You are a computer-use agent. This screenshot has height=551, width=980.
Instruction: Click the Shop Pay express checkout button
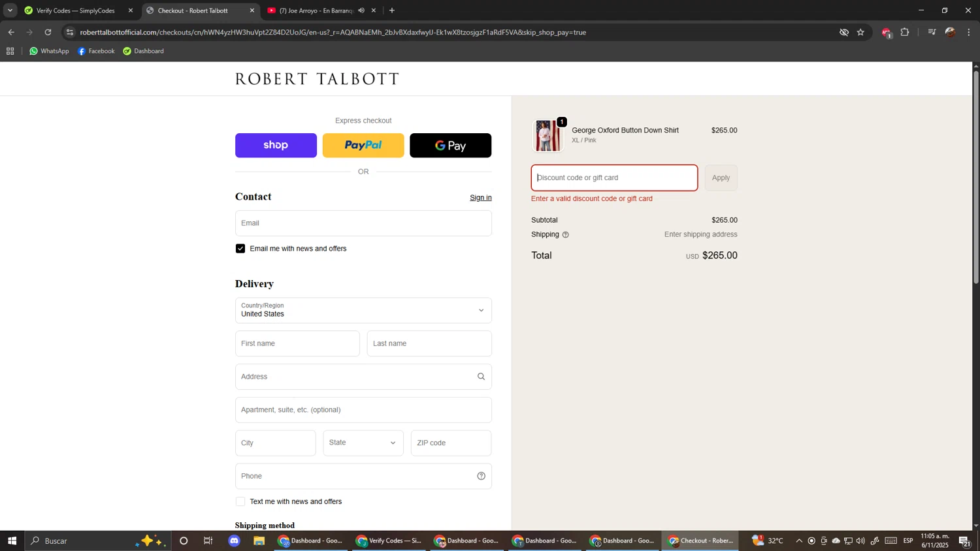[276, 146]
